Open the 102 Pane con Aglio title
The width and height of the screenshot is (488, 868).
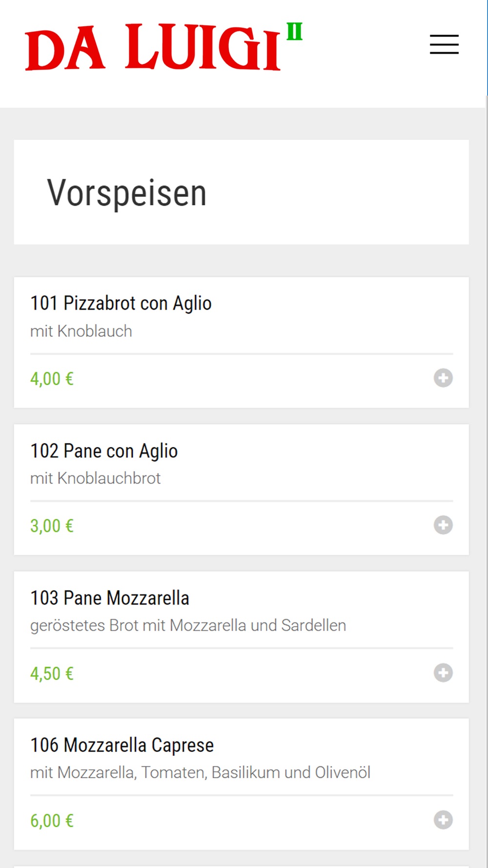(x=104, y=451)
